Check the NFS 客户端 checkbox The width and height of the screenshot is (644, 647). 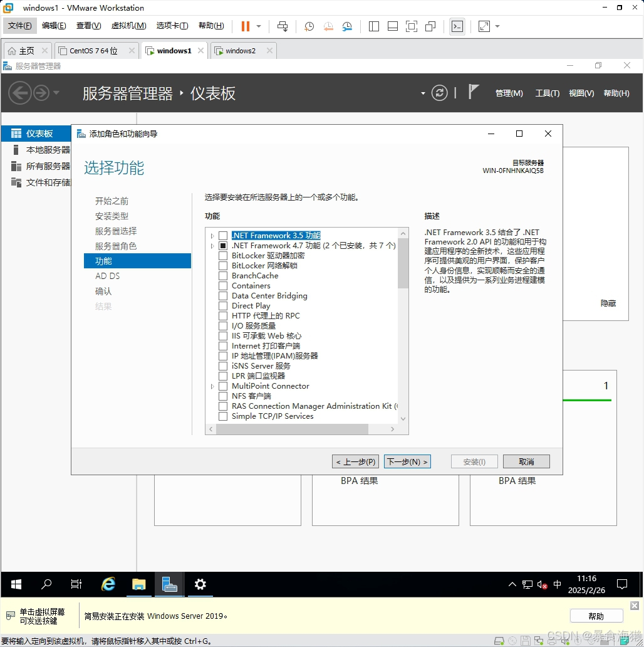tap(223, 396)
